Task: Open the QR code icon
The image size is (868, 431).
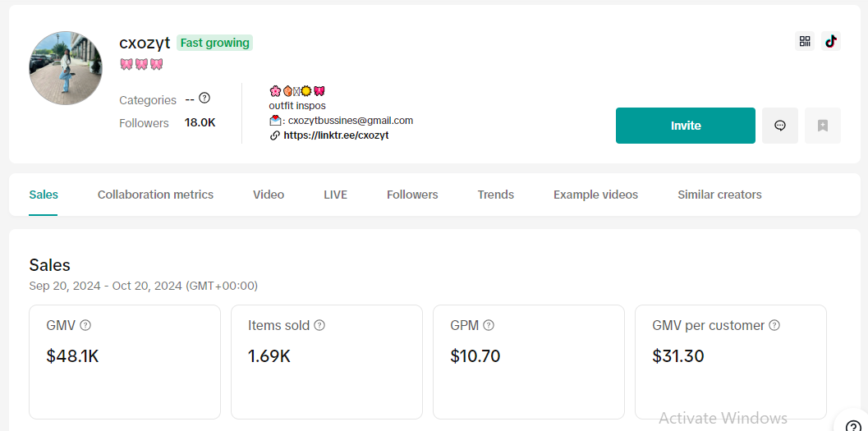Action: coord(804,42)
